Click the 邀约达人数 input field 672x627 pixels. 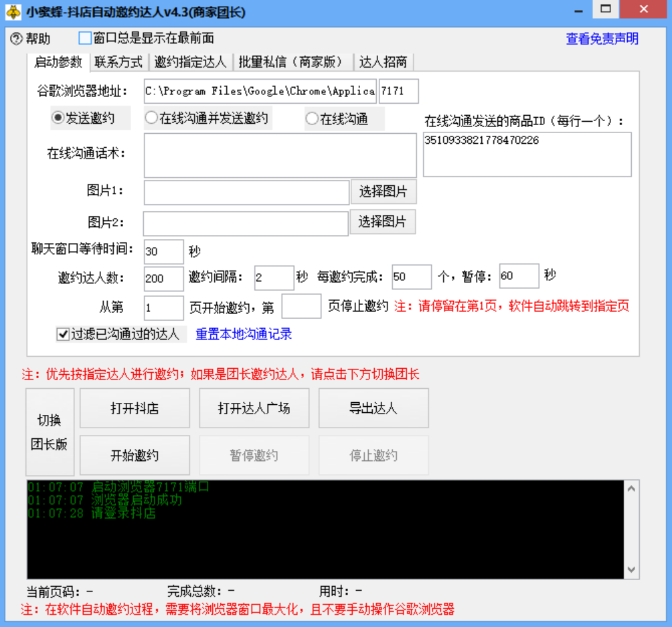pyautogui.click(x=163, y=277)
